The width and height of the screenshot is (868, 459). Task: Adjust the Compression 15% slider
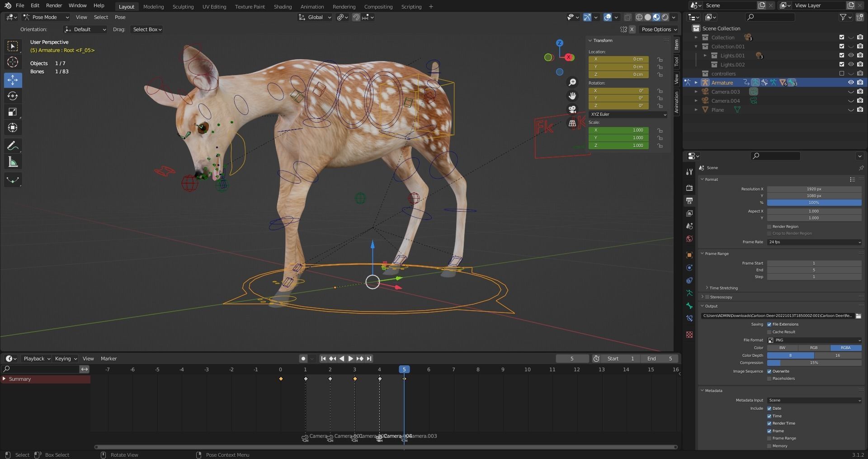pos(814,363)
